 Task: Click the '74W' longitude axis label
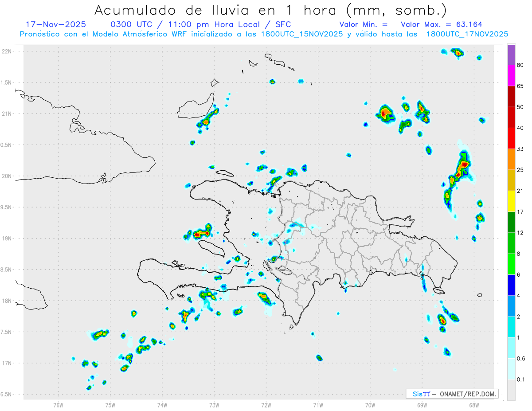[x=162, y=404]
